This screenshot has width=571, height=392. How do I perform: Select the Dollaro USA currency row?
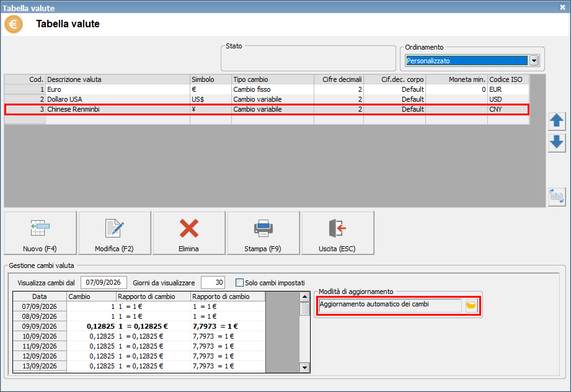click(267, 99)
